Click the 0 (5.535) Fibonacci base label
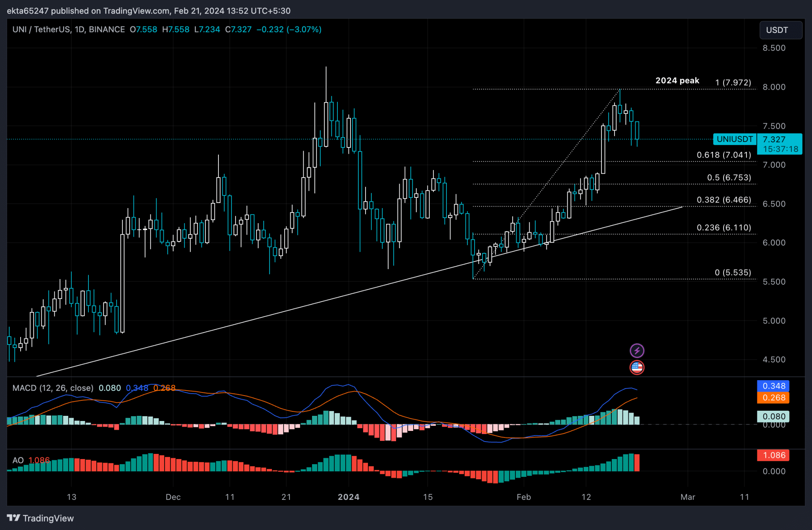The image size is (812, 530). click(733, 272)
